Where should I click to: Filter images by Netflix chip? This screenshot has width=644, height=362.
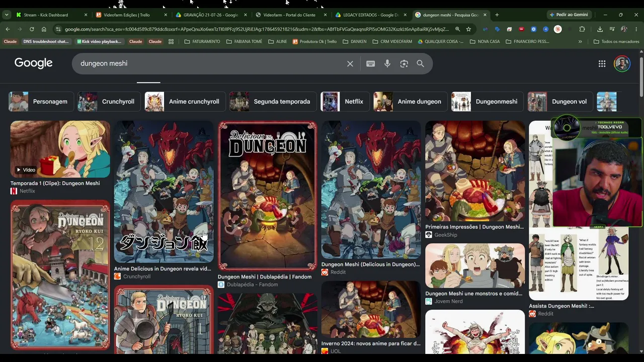pos(345,102)
